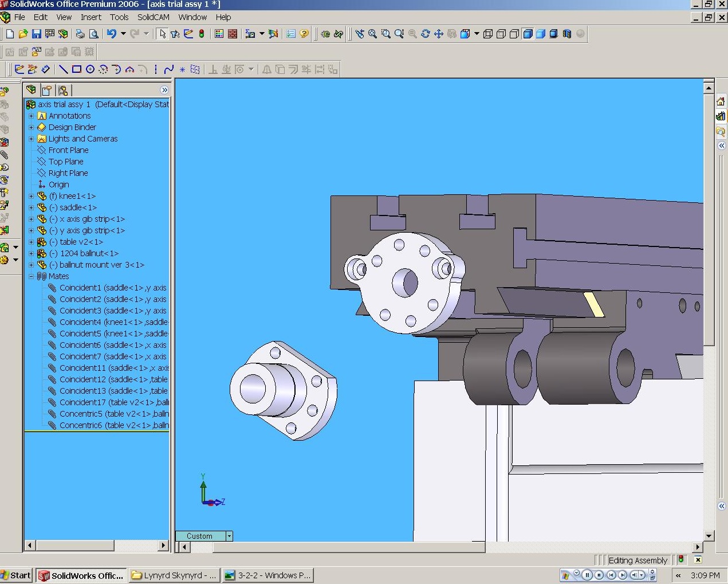Open the Custom view orientation dropdown
This screenshot has height=584, width=728.
coord(229,536)
